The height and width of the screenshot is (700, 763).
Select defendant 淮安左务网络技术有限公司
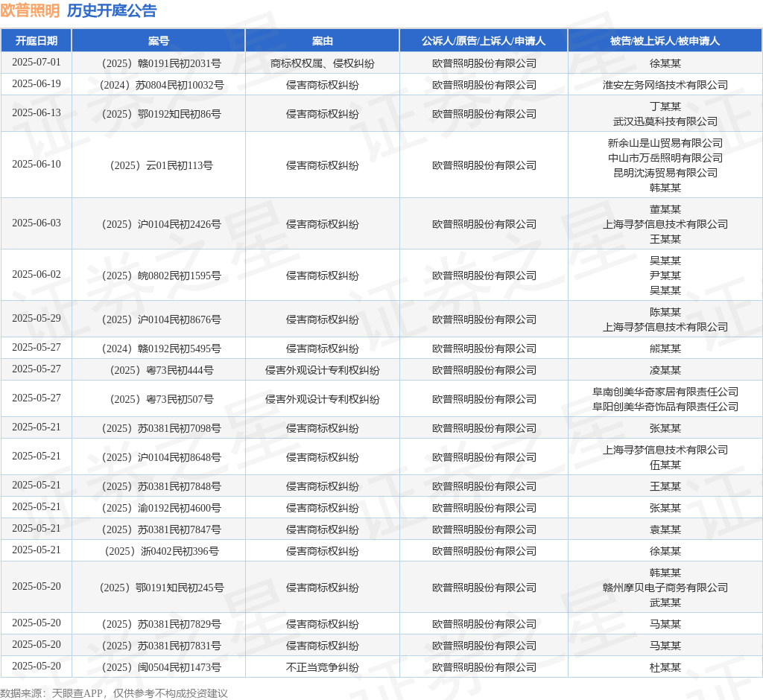click(665, 85)
